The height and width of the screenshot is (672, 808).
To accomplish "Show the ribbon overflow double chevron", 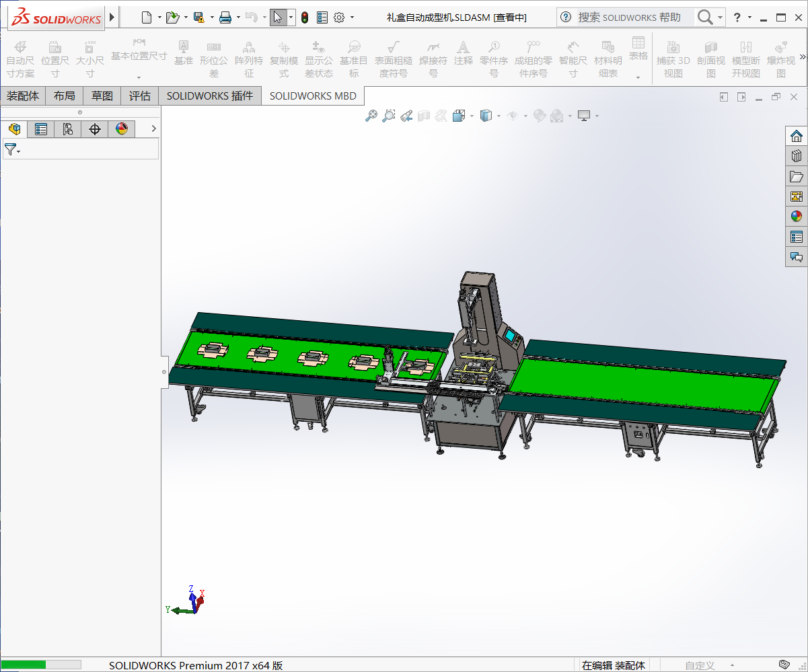I will 803,57.
